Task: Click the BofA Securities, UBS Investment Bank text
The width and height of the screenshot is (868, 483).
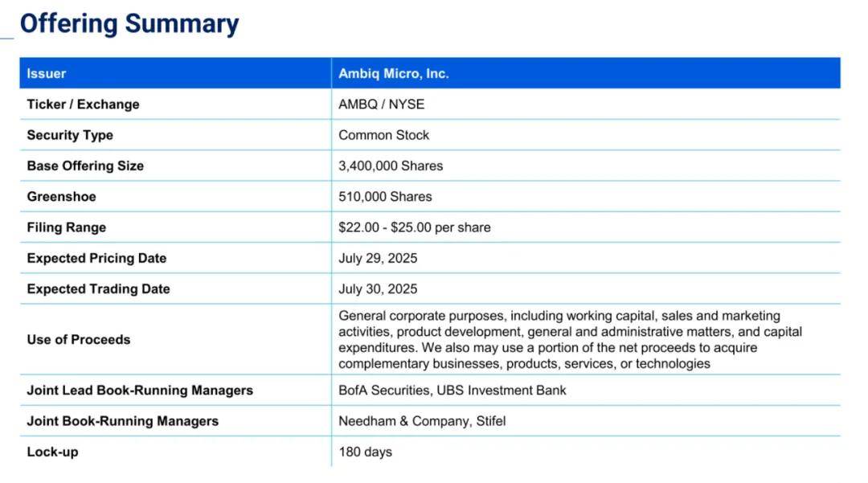Action: click(x=452, y=390)
